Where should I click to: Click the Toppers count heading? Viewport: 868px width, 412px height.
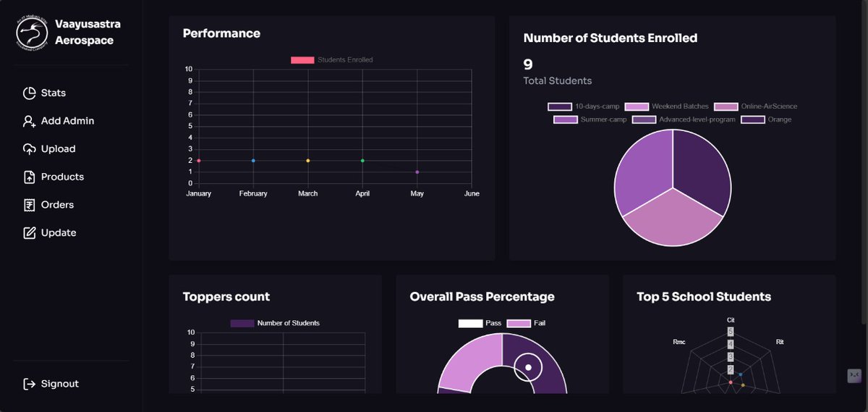226,297
